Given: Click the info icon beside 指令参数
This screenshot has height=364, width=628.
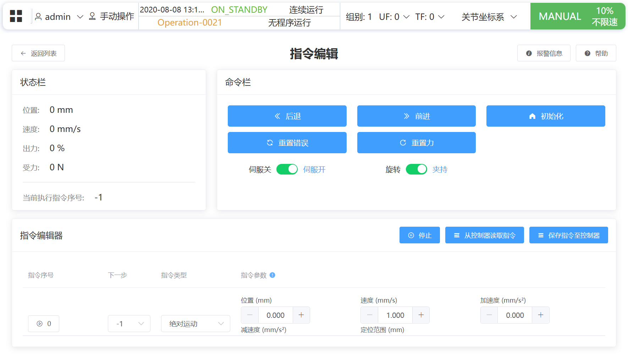Looking at the screenshot, I should (272, 275).
